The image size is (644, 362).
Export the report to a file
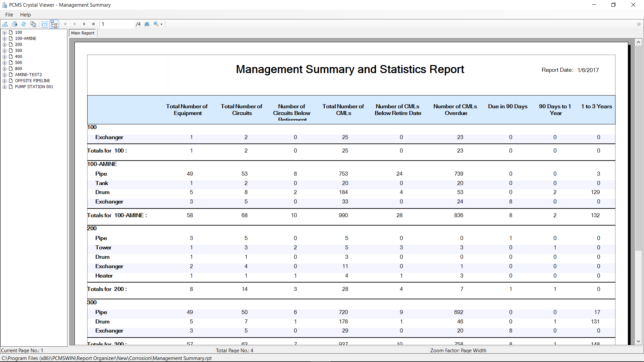pyautogui.click(x=5, y=24)
